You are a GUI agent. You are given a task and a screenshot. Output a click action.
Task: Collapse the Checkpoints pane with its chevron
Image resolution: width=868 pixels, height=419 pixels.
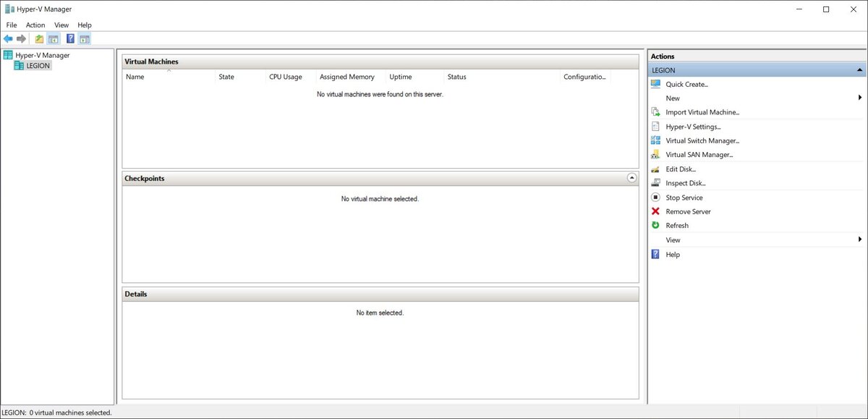(x=631, y=177)
